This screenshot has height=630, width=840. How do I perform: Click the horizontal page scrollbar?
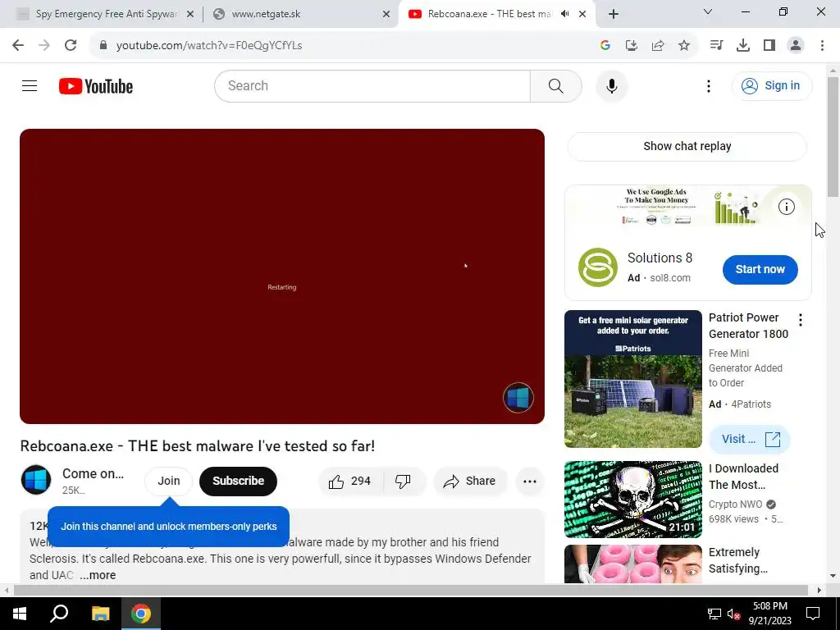412,590
